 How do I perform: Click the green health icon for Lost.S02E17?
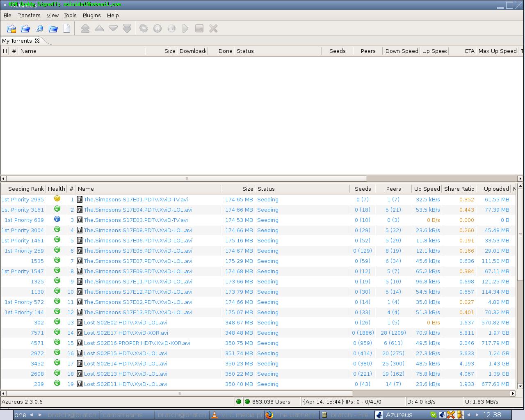(57, 332)
